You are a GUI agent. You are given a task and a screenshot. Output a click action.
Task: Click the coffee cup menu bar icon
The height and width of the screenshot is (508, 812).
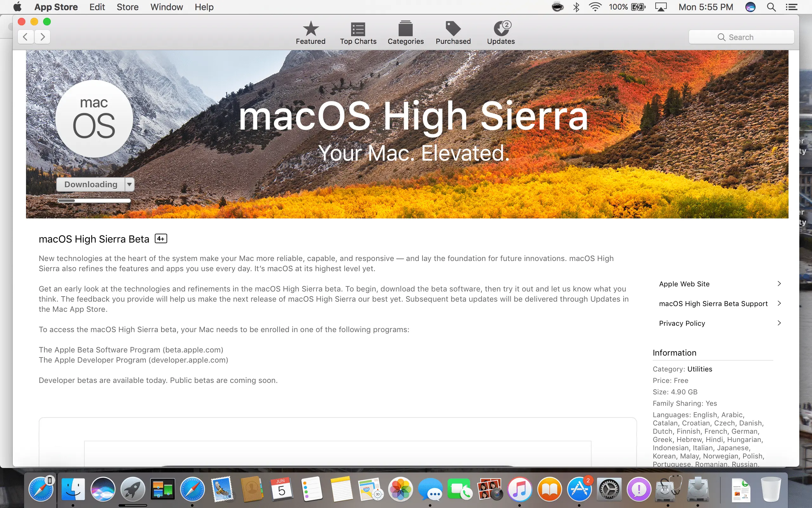[x=557, y=7]
